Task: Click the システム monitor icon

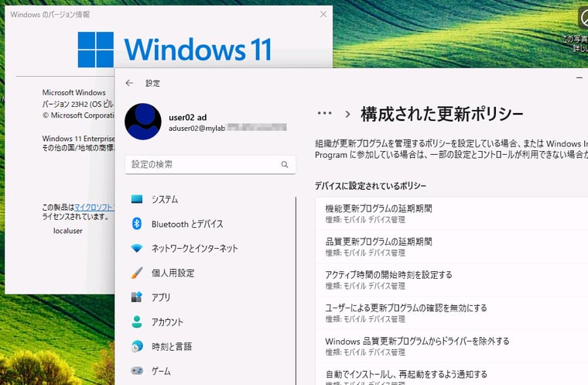Action: (x=137, y=199)
